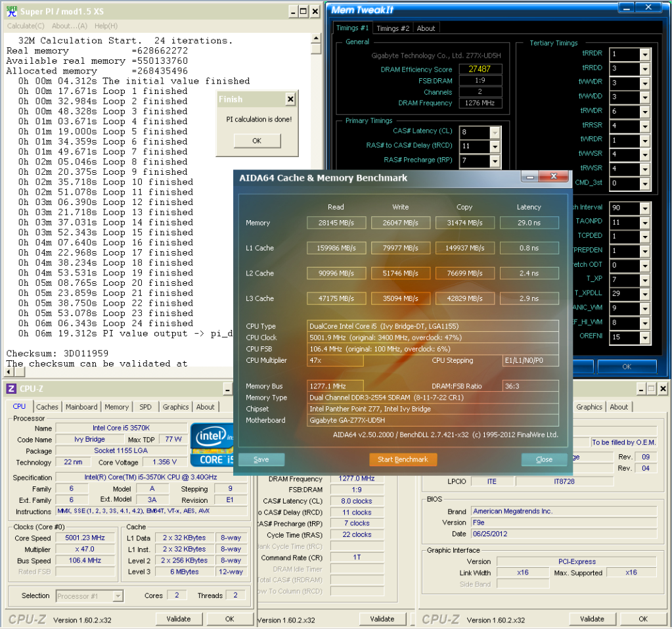This screenshot has height=629, width=672.
Task: Open the RAS# Precharge (tRP) dropdown
Action: [x=495, y=160]
